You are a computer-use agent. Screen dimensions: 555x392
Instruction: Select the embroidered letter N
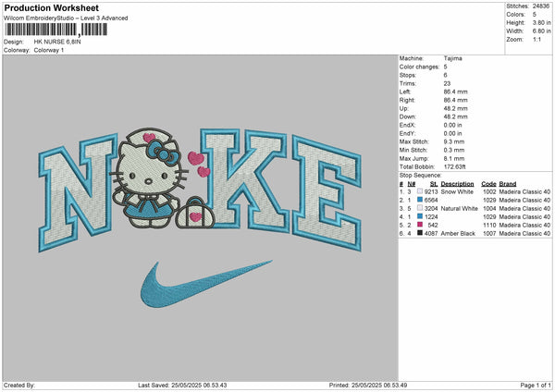(x=79, y=190)
